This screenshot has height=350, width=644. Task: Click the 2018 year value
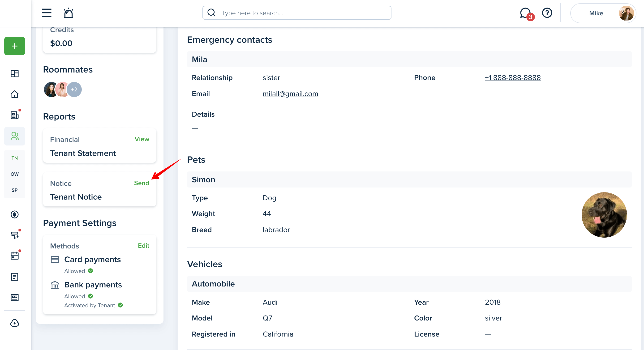tap(493, 302)
